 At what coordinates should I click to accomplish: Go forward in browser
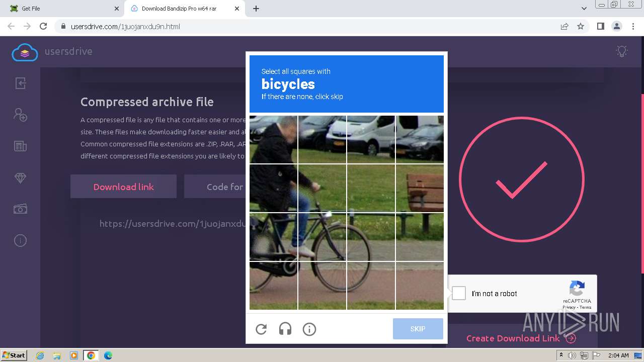coord(27,26)
